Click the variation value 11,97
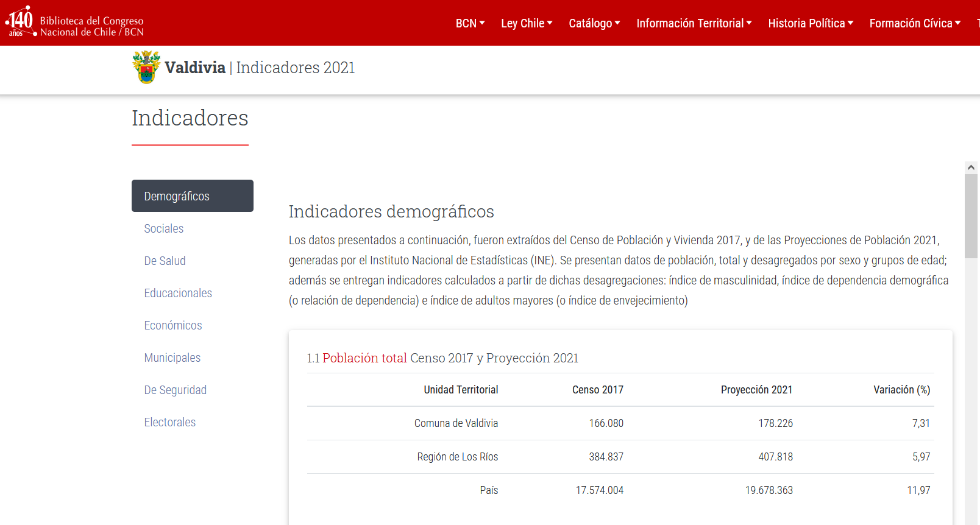This screenshot has height=525, width=980. tap(918, 490)
